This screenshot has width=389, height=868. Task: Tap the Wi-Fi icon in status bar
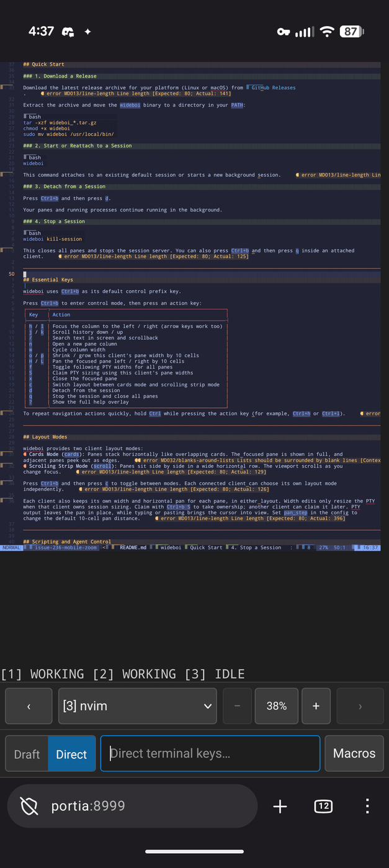point(327,31)
